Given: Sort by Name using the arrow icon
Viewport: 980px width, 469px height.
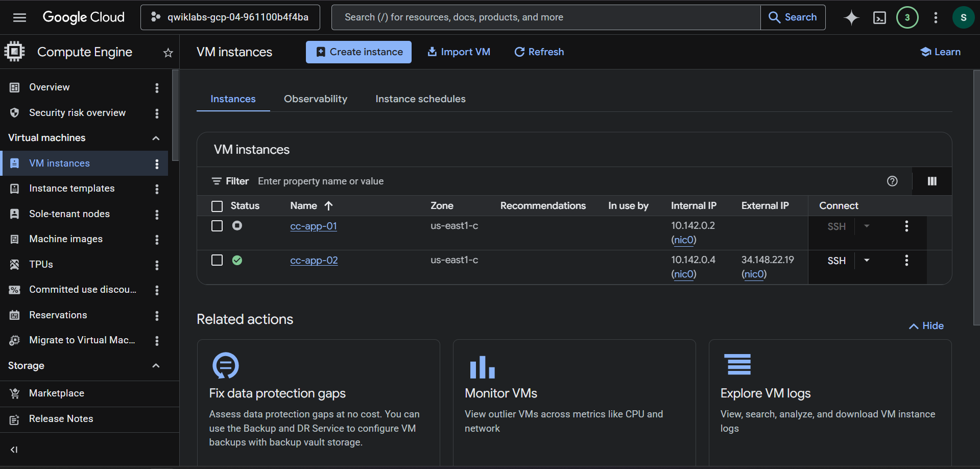Looking at the screenshot, I should (x=328, y=205).
